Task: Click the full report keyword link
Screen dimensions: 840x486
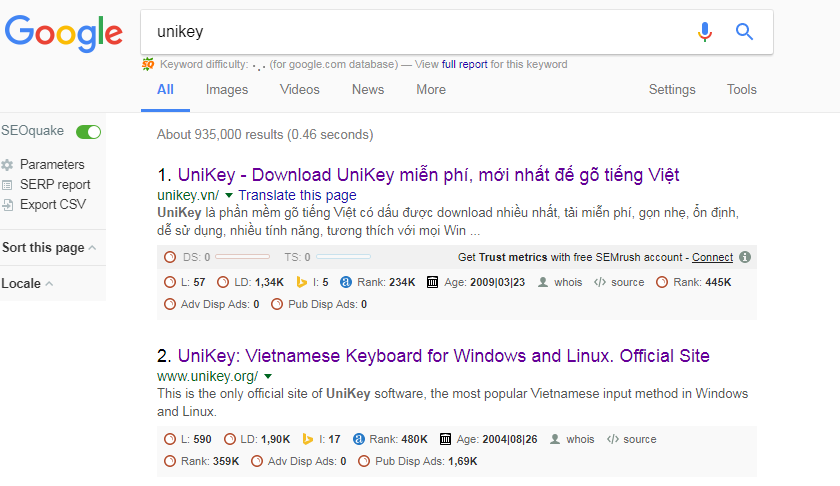Action: pos(464,64)
